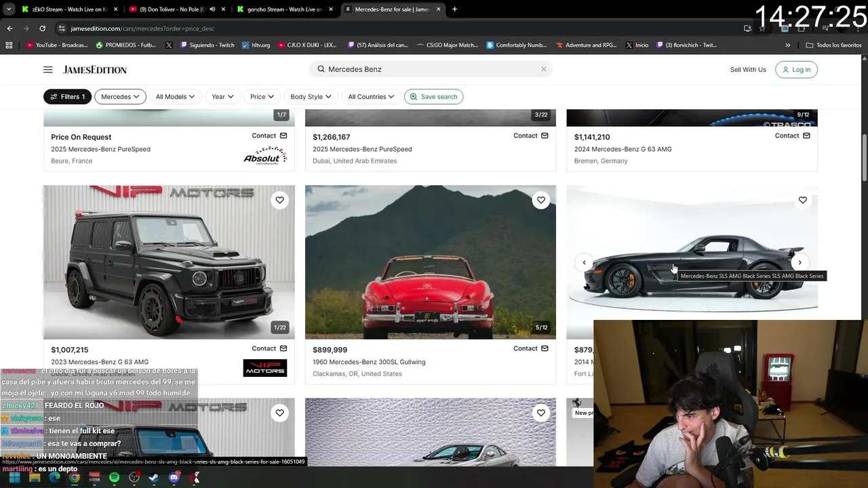Viewport: 868px width, 488px height.
Task: Expand the Year filter dropdown
Action: click(222, 97)
